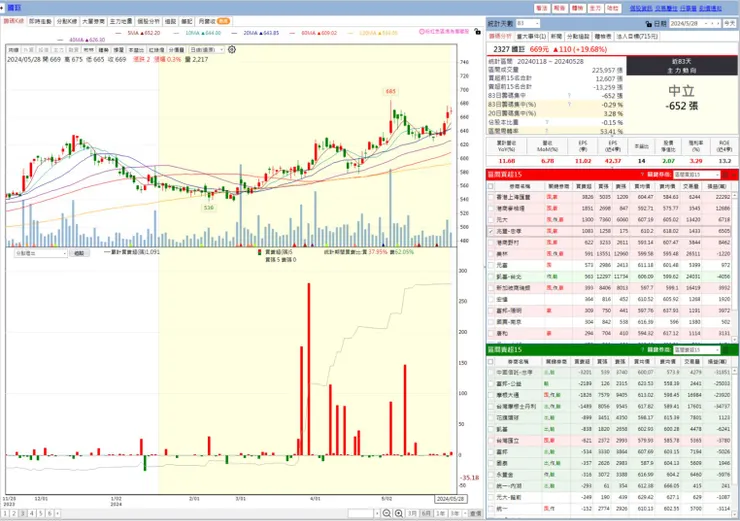Toggle the 分價量 chart overlay button
Screen dimensions: 740x521
point(177,50)
